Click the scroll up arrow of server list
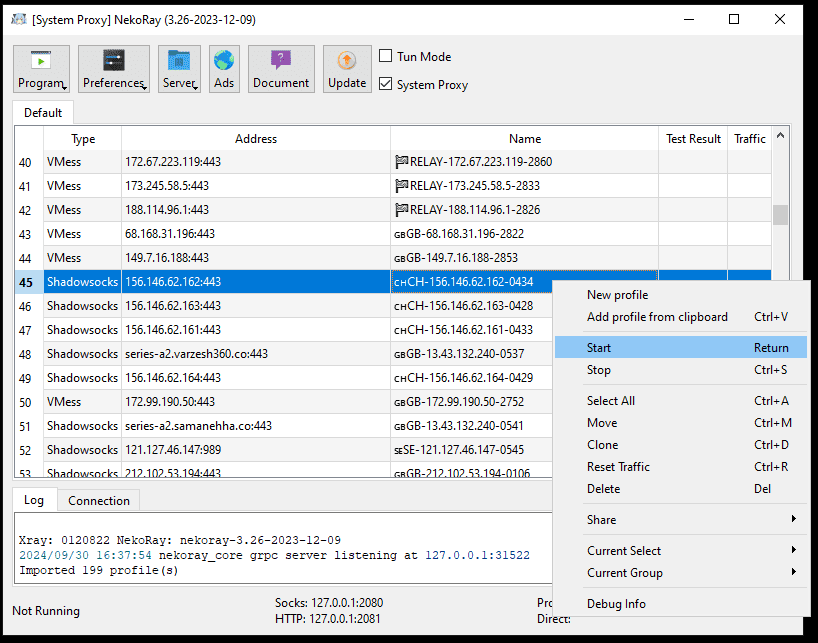The image size is (818, 643). pos(780,135)
